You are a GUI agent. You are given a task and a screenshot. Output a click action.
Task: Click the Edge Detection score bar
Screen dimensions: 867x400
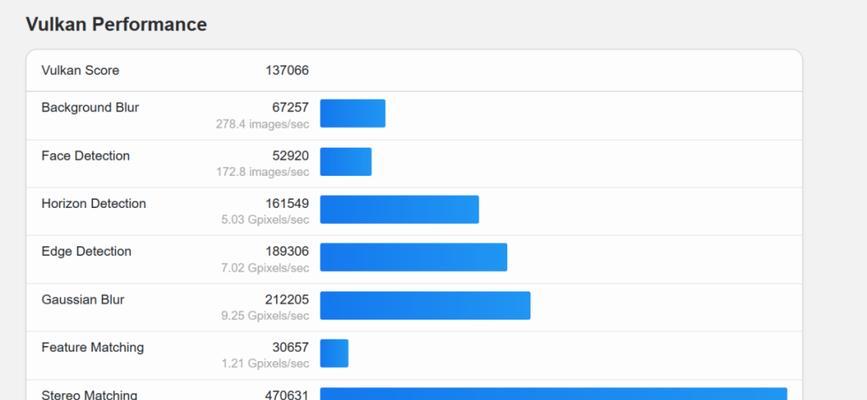pyautogui.click(x=414, y=257)
